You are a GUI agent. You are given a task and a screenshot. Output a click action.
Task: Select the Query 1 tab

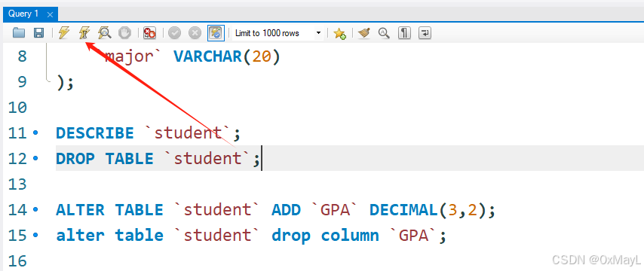[x=23, y=14]
